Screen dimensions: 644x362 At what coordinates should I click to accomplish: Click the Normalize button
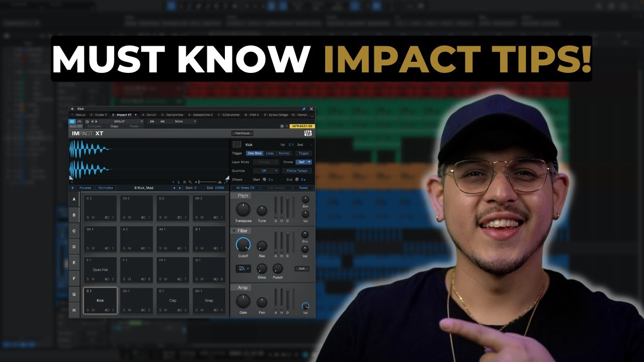pyautogui.click(x=106, y=188)
